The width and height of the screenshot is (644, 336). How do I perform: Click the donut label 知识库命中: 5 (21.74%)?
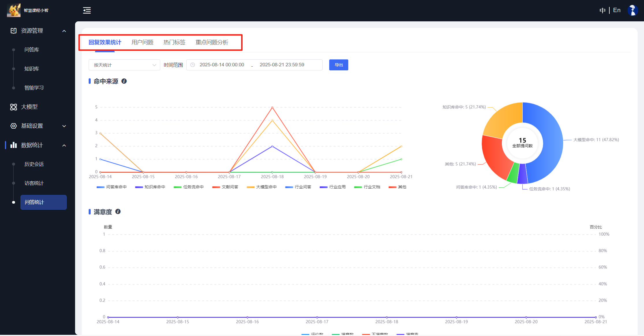[x=464, y=107]
